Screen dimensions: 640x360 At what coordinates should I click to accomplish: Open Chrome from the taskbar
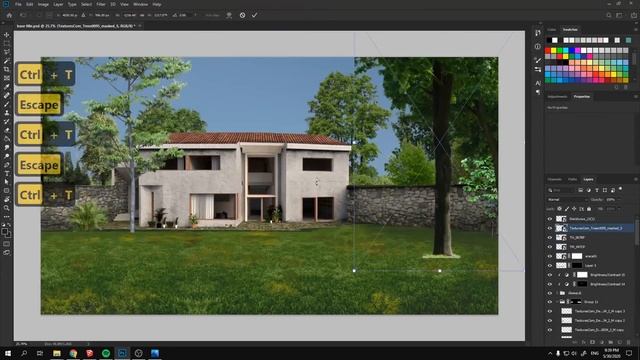point(73,353)
